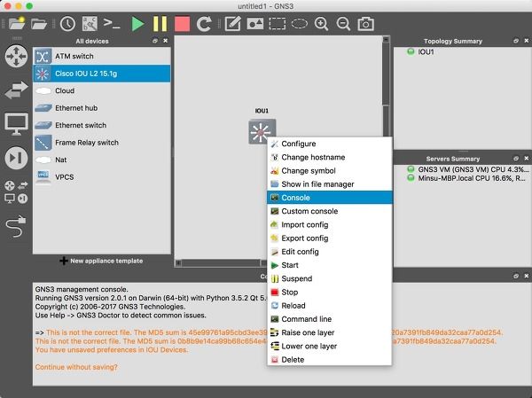The height and width of the screenshot is (398, 532).
Task: Undock the All devices panel
Action: pyautogui.click(x=155, y=41)
